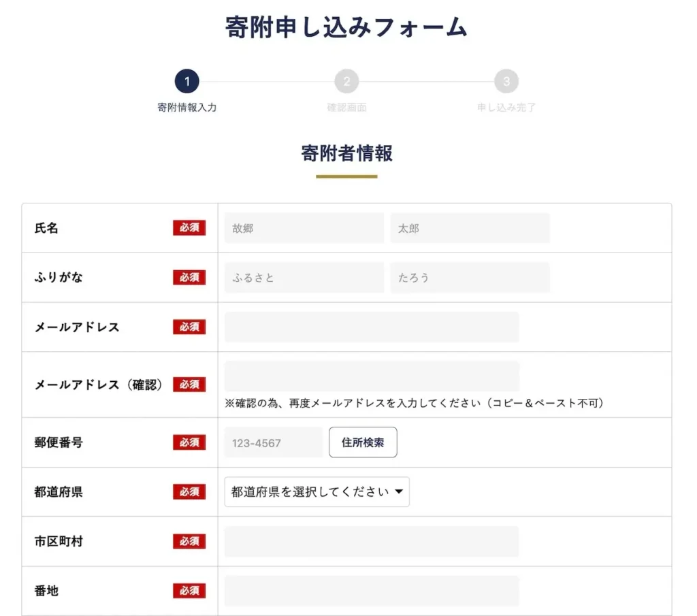
Task: Click the 市区町村 city input field
Action: click(372, 542)
